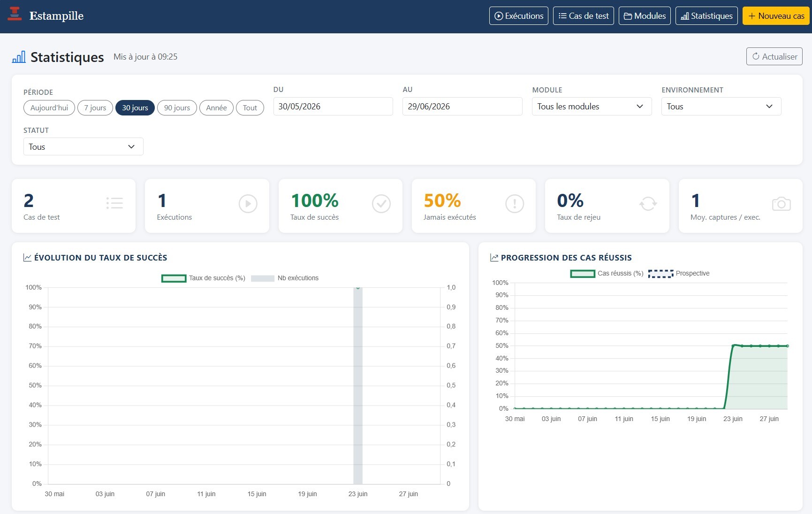Toggle Taux de succès legend swatch
The width and height of the screenshot is (812, 514).
point(174,278)
